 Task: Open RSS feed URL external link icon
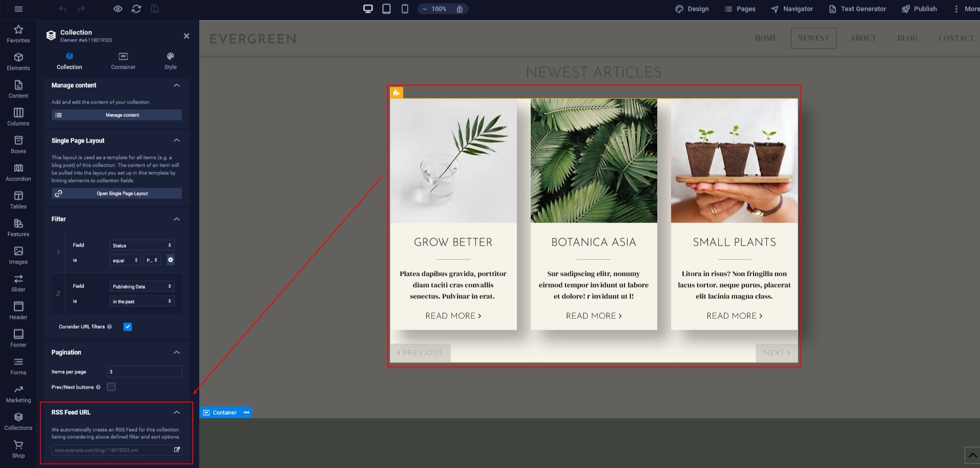(177, 450)
